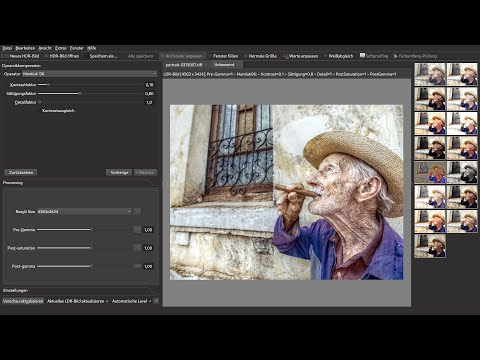Viewport: 480px width, 360px height.
Task: Click the Kontrastfaktor slider track
Action: point(90,85)
